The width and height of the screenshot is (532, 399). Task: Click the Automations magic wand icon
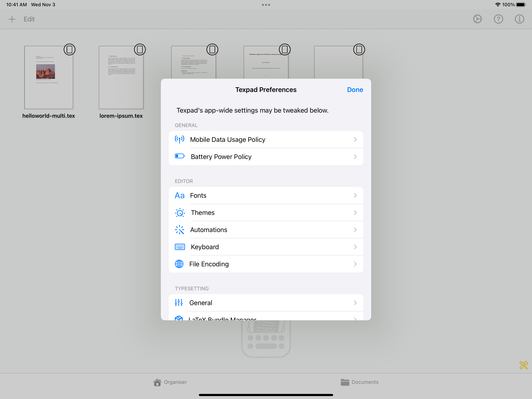(179, 230)
